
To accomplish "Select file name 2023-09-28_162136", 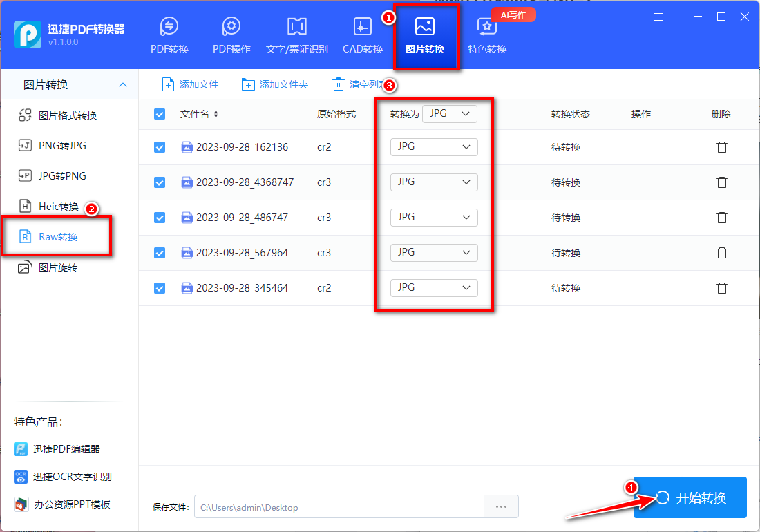I will tap(243, 147).
